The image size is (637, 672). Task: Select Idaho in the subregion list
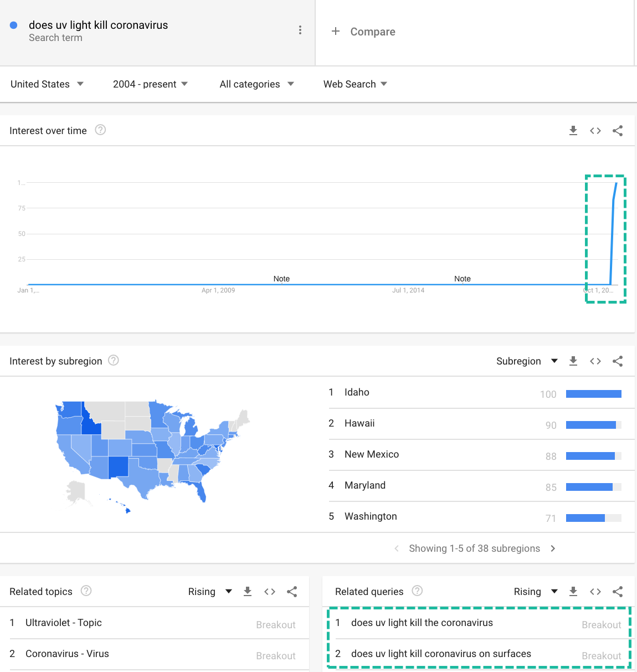[x=357, y=392]
